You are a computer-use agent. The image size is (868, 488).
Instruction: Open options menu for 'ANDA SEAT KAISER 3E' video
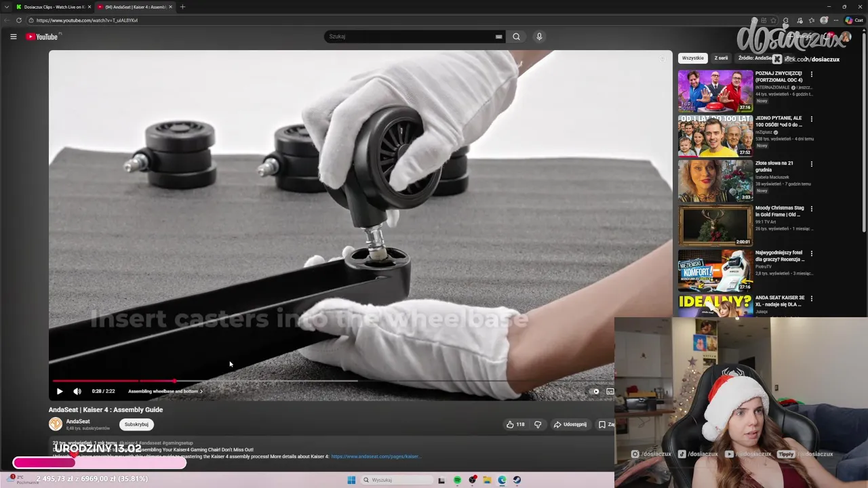coord(812,298)
